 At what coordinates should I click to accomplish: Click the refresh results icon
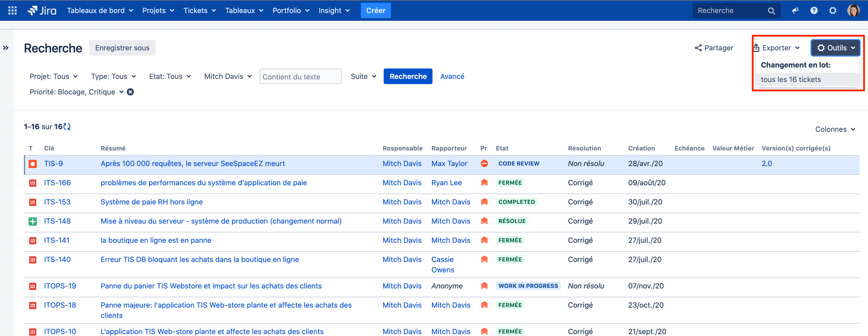pos(67,127)
